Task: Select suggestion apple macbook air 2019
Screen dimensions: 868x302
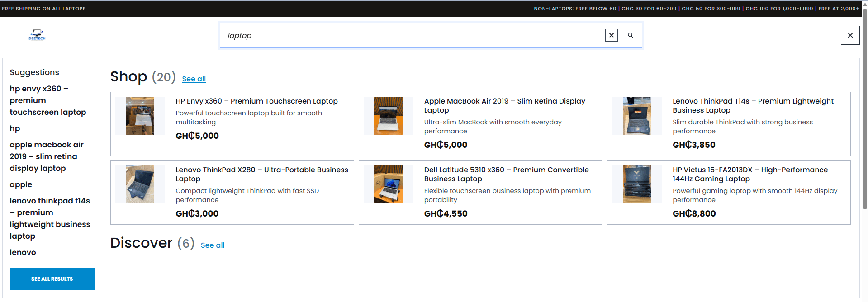Action: (47, 156)
